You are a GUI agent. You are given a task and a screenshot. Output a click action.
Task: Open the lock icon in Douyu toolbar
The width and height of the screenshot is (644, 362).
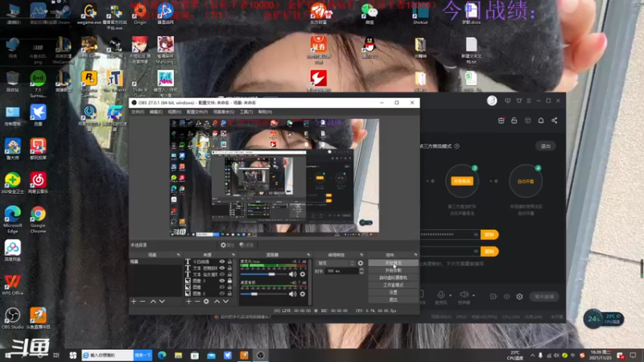(514, 121)
